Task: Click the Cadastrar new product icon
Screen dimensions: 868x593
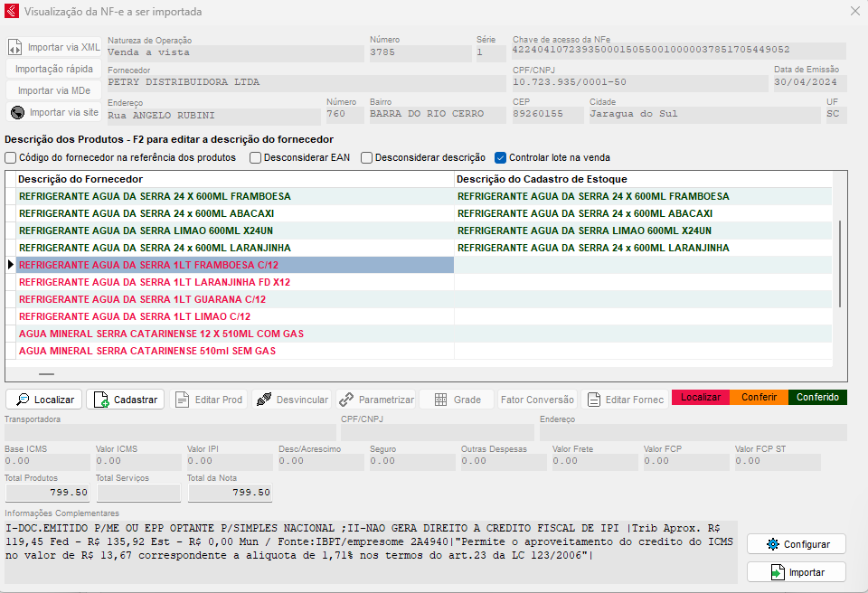Action: pos(101,400)
